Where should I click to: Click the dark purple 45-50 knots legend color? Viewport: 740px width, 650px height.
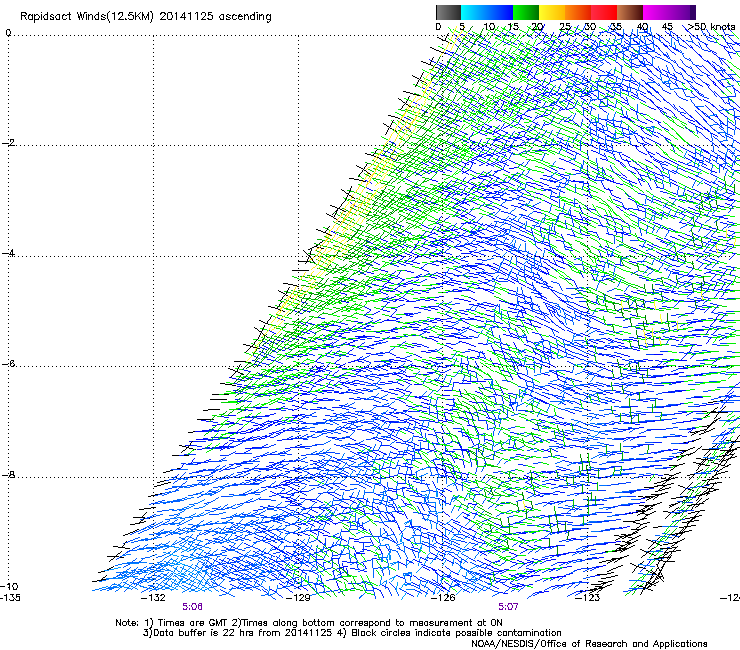[682, 12]
